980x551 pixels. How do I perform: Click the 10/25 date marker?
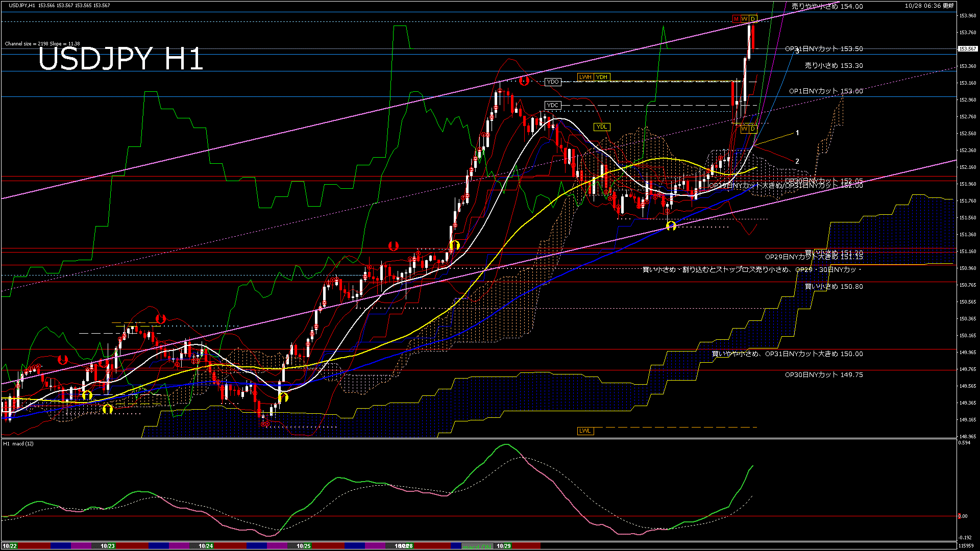304,546
